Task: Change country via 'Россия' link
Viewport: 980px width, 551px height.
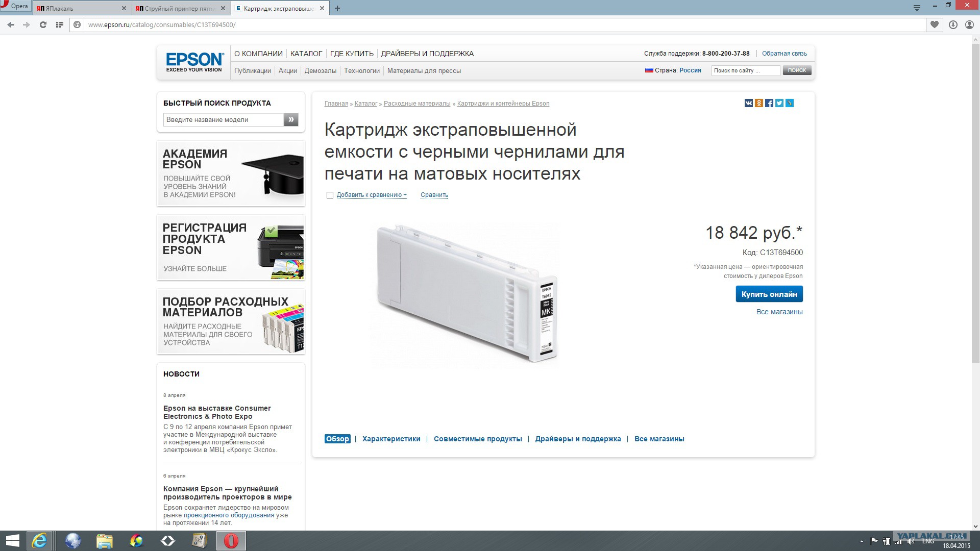Action: [x=690, y=70]
